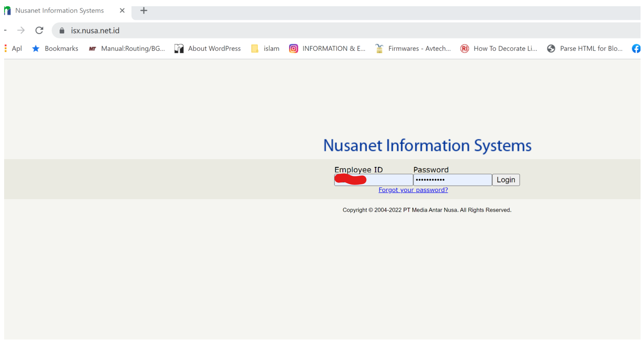Click the Login button
This screenshot has width=644, height=345.
[x=506, y=180]
